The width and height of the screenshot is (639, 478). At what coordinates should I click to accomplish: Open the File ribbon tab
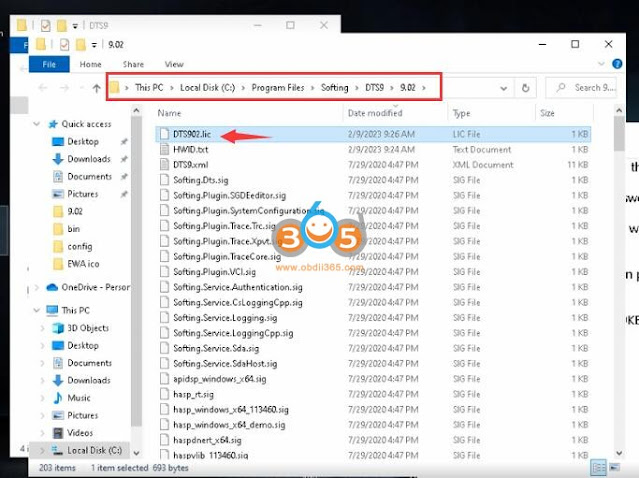pos(49,64)
